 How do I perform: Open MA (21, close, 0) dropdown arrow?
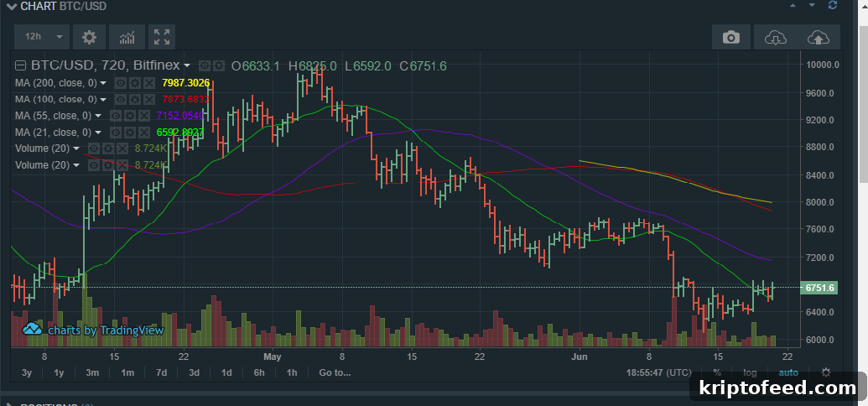(98, 133)
